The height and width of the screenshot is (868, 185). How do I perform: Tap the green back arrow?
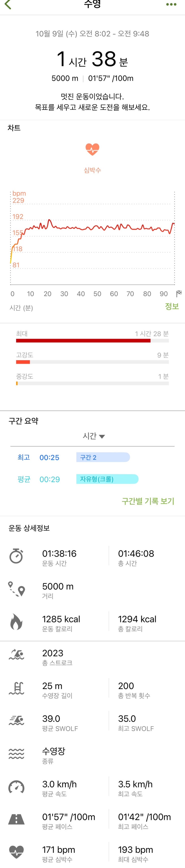point(8,5)
